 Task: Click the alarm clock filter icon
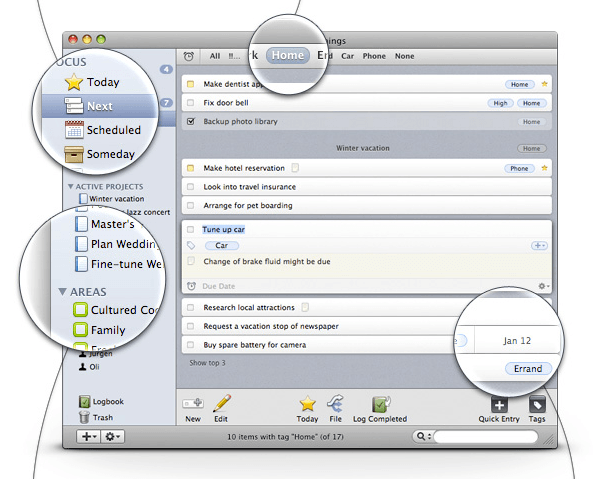(x=189, y=56)
